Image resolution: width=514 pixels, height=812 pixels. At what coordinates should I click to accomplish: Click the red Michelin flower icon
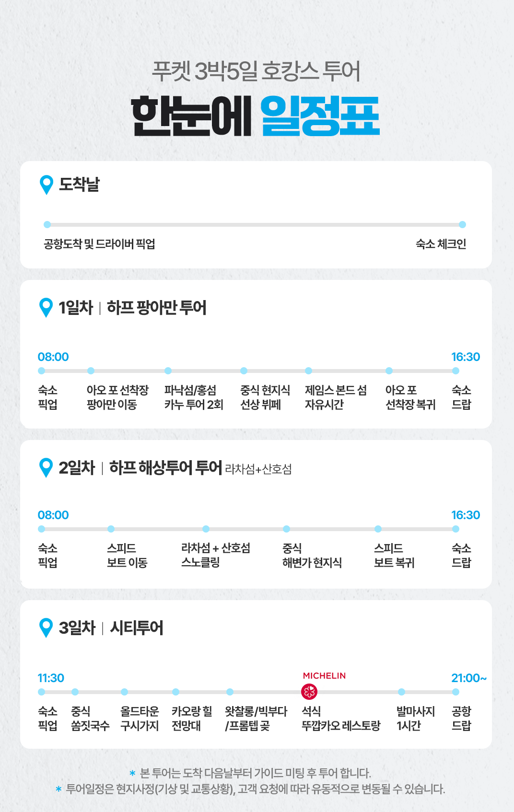(309, 692)
